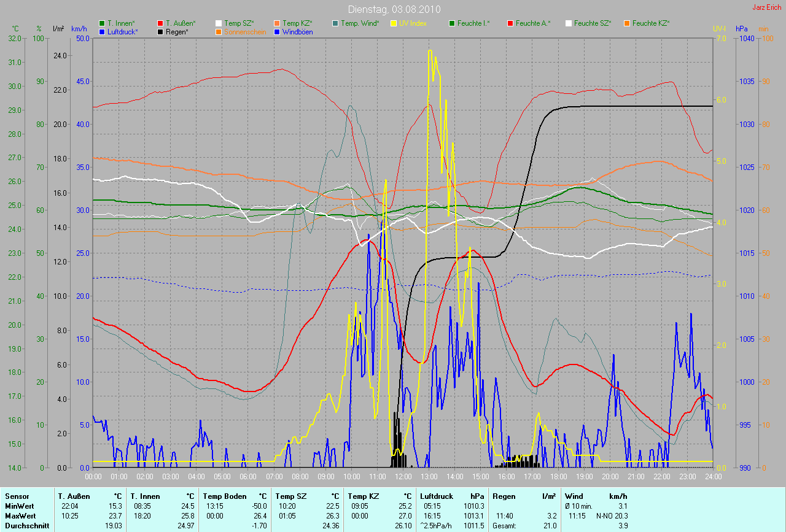Click the 'MinWert' row label
This screenshot has width=786, height=532.
click(x=18, y=506)
